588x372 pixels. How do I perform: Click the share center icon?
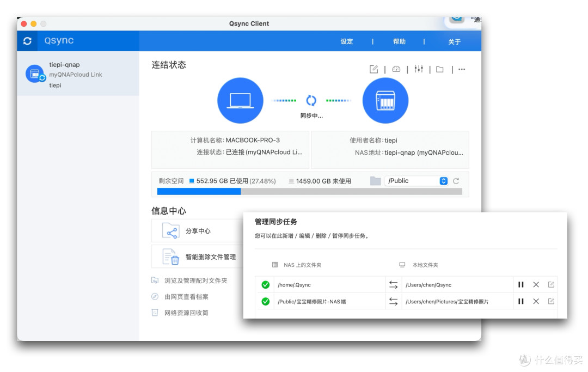coord(170,230)
